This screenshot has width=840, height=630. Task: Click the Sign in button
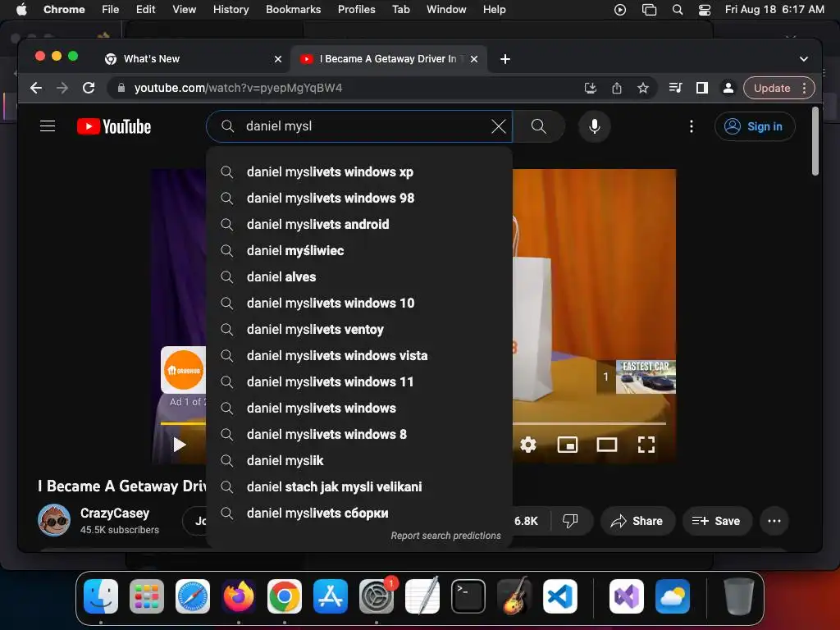coord(755,126)
